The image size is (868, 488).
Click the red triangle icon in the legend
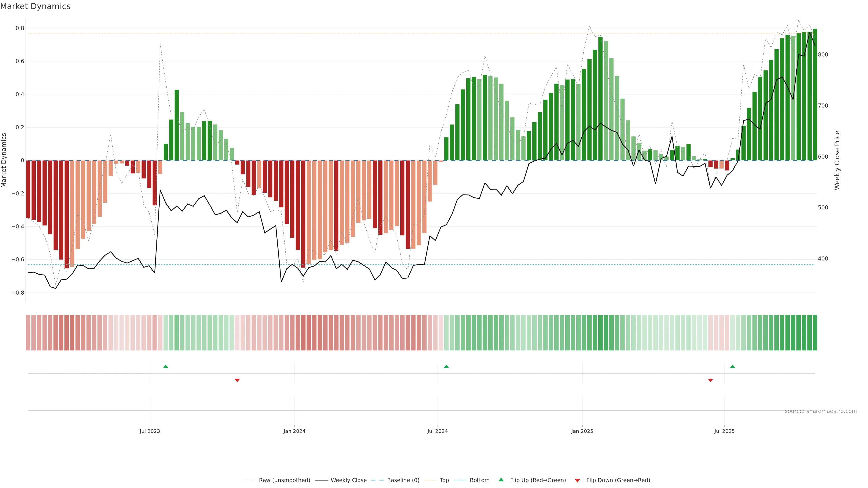[577, 480]
